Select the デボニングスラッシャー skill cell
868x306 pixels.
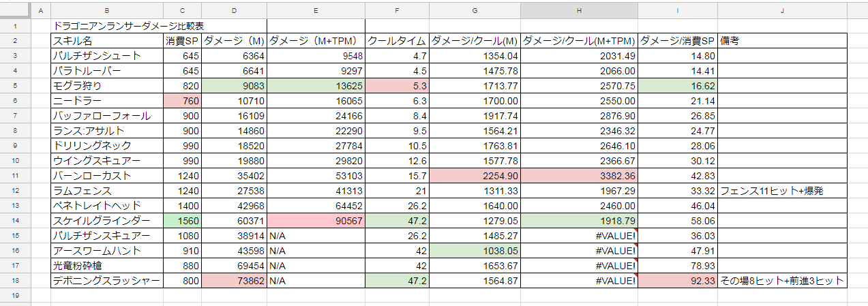coord(107,281)
